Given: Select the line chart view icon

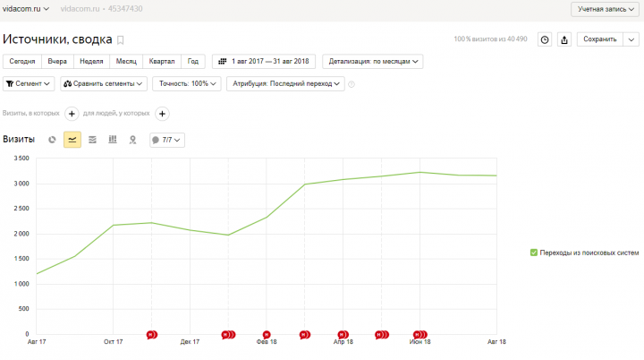Looking at the screenshot, I should pos(72,140).
